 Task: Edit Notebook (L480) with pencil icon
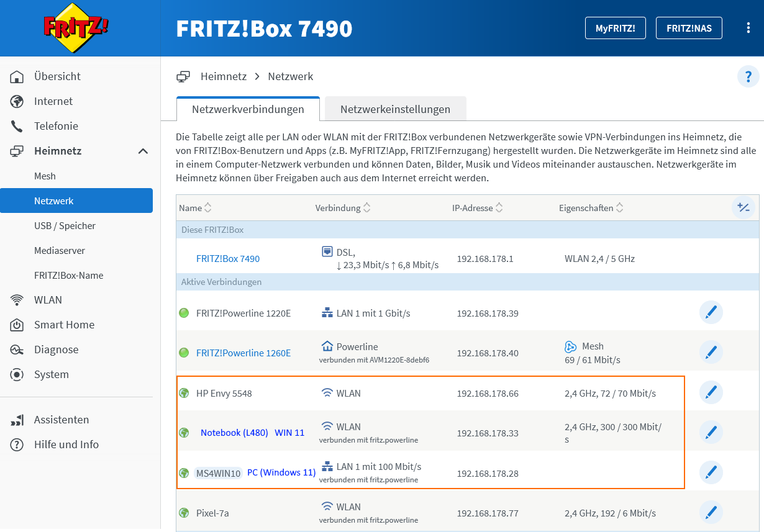click(x=711, y=433)
